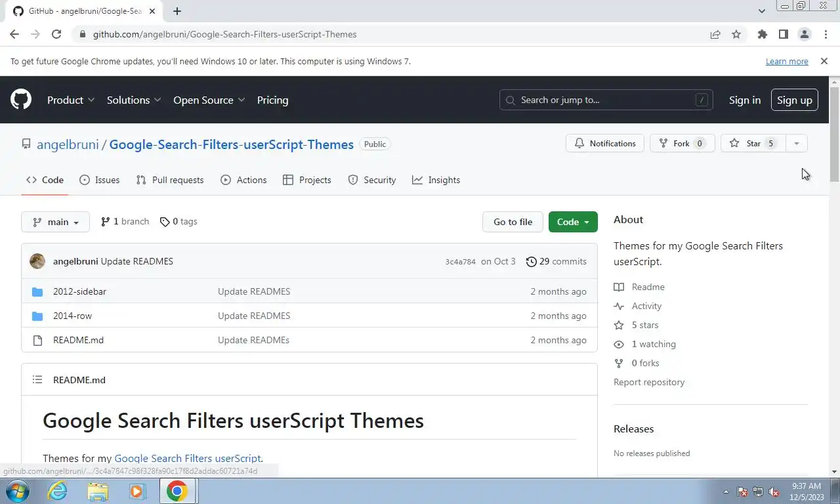Viewport: 840px width, 504px height.
Task: Switch to the Issues tab
Action: click(x=100, y=180)
